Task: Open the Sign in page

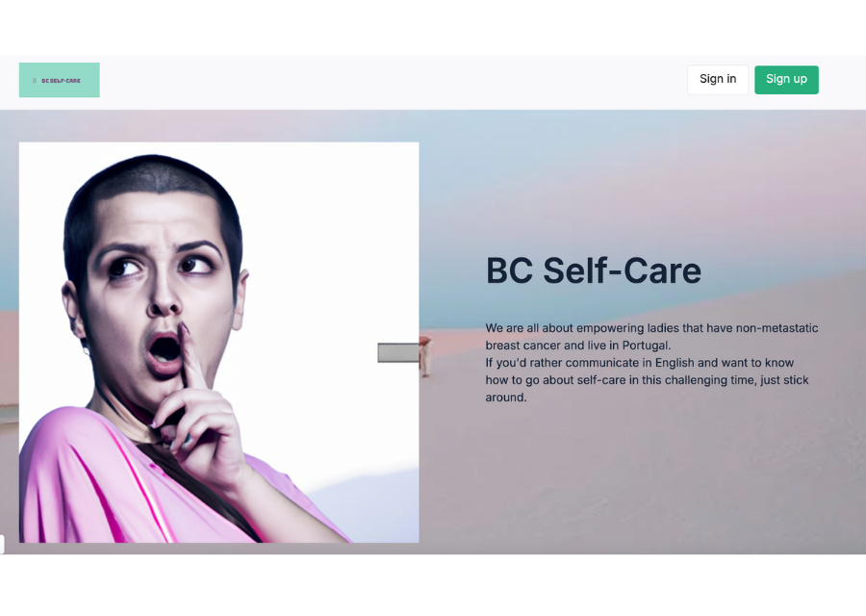Action: pos(718,80)
